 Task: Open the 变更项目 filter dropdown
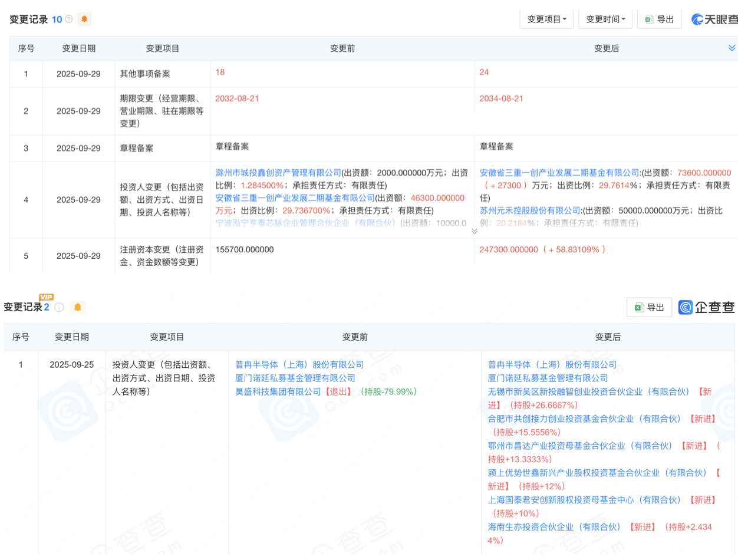pyautogui.click(x=546, y=19)
